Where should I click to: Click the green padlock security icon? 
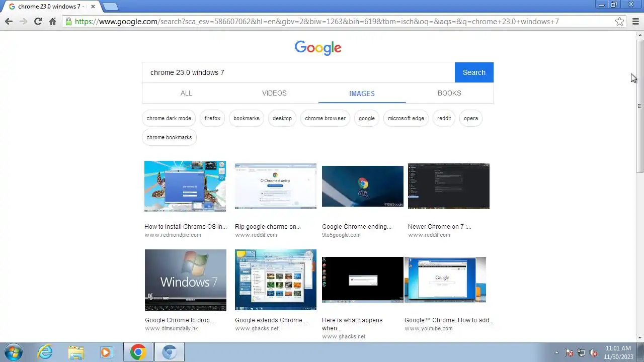point(68,21)
